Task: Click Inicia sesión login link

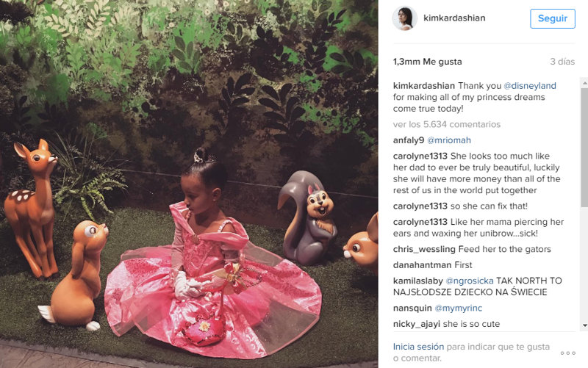Action: tap(418, 347)
